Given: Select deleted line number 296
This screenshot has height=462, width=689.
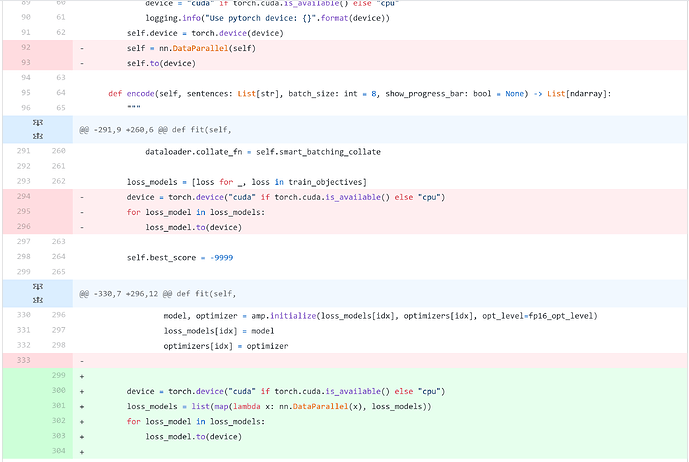Looking at the screenshot, I should (24, 227).
